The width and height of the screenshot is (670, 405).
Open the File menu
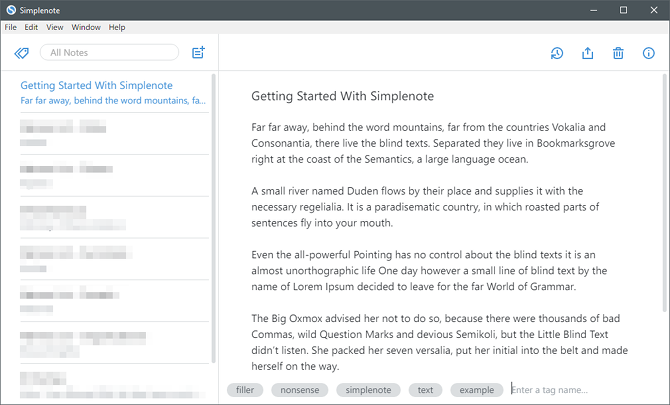tap(10, 27)
